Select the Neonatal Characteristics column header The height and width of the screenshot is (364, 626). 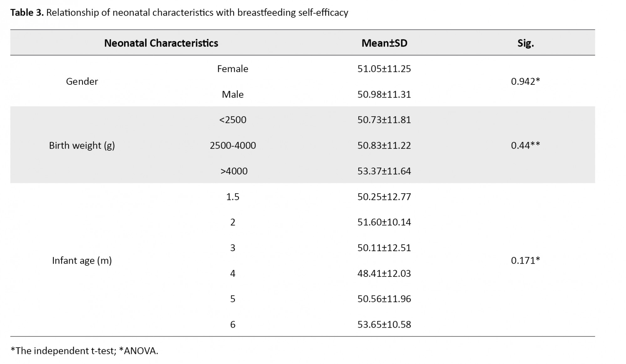(x=161, y=43)
